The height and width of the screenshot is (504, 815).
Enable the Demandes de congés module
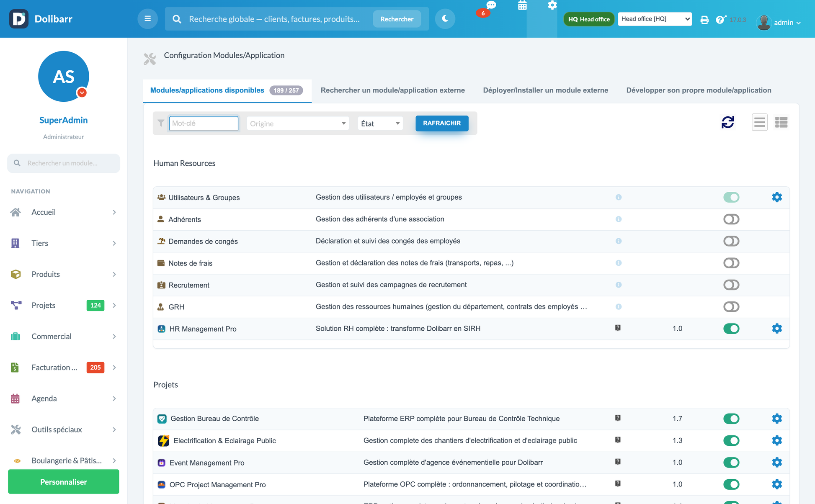click(731, 241)
